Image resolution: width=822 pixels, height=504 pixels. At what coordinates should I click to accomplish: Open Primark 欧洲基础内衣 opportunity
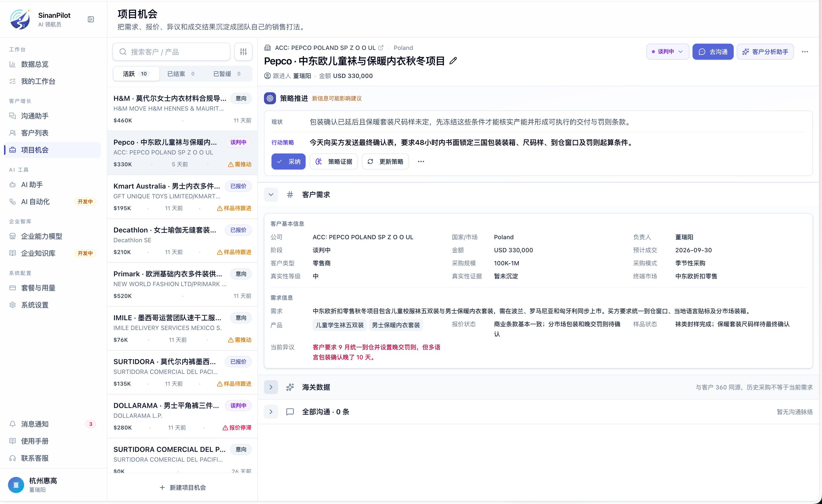click(182, 285)
